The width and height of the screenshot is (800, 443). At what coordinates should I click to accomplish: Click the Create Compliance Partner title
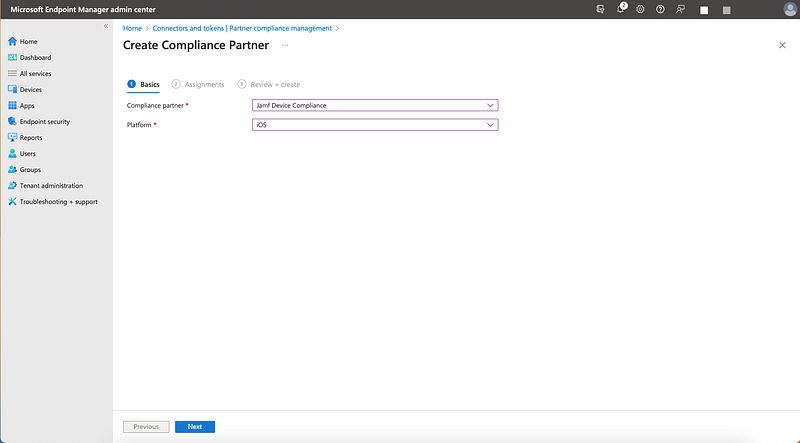click(x=196, y=45)
